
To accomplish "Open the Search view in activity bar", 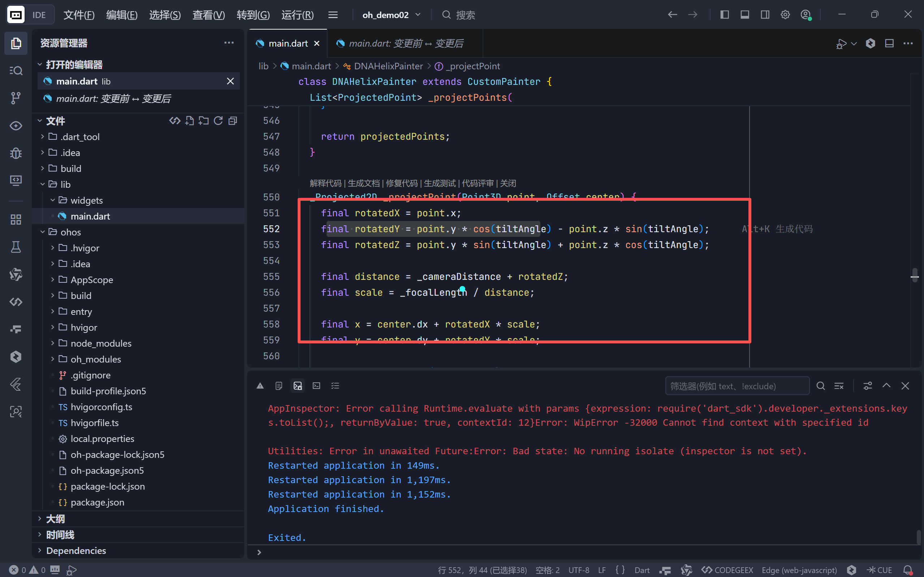I will pos(16,71).
